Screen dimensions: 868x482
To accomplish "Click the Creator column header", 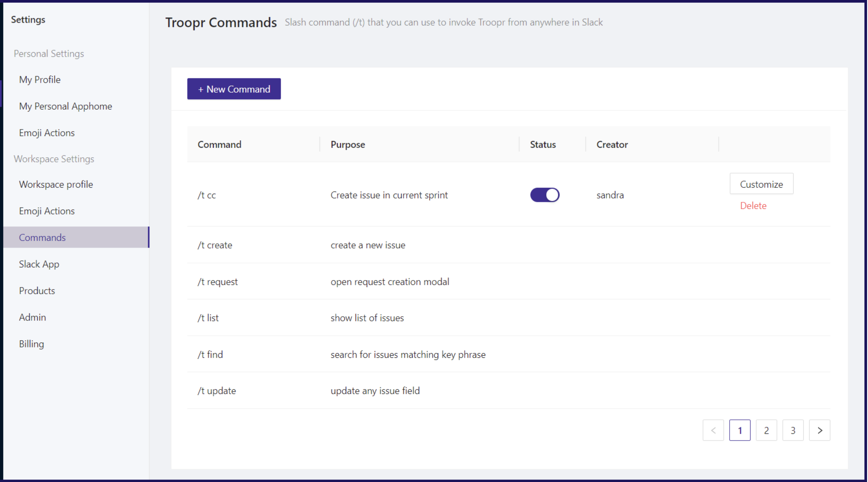I will 612,145.
